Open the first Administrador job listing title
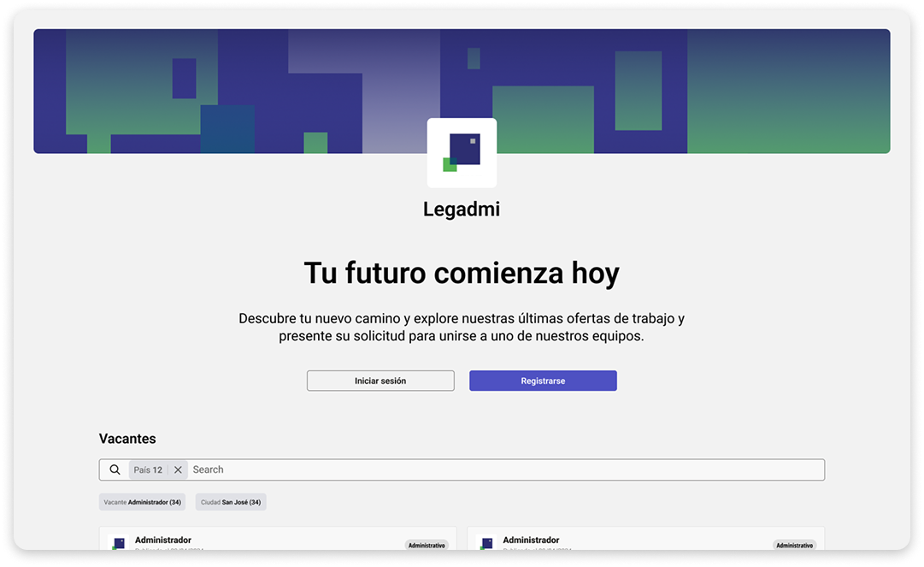 [x=163, y=540]
